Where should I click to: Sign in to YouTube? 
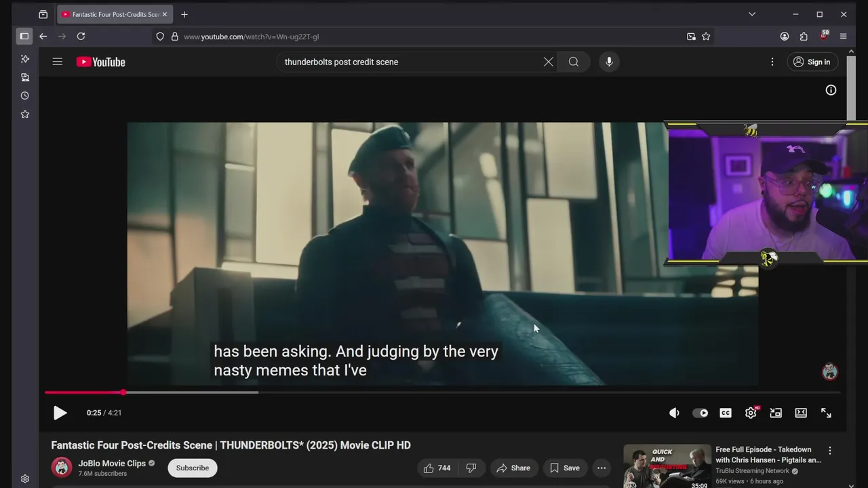pos(812,62)
